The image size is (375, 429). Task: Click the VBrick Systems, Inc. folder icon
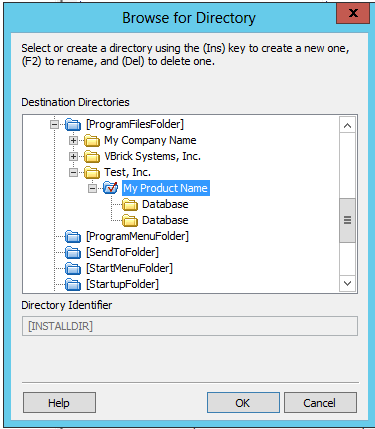pos(92,157)
